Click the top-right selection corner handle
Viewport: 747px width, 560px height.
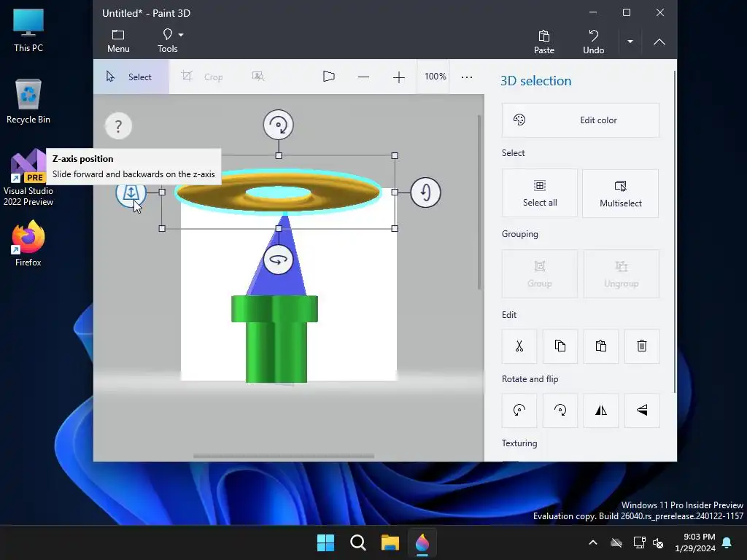click(395, 156)
